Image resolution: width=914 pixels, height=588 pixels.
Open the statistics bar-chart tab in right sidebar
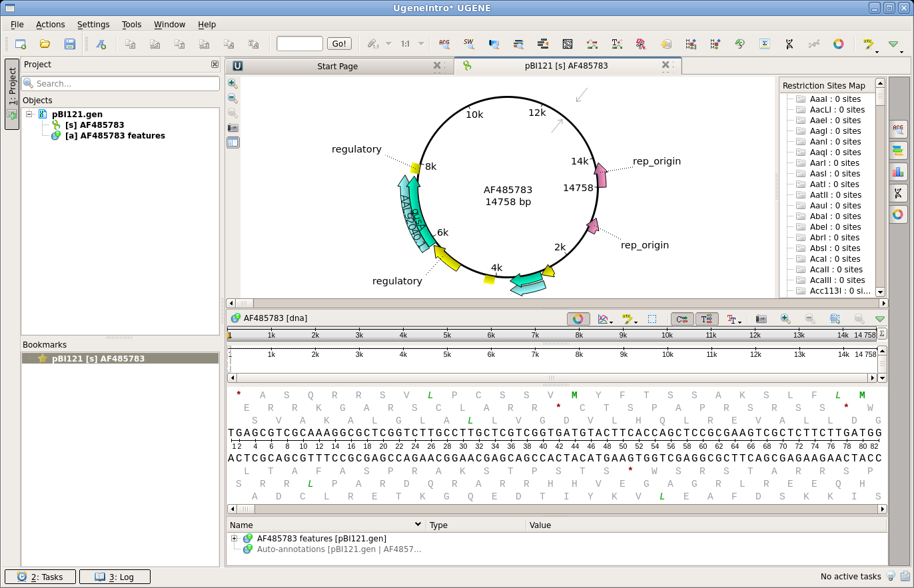tap(898, 172)
